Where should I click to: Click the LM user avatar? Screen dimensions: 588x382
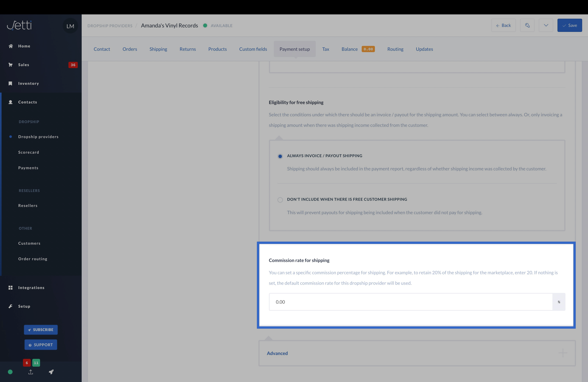point(70,26)
